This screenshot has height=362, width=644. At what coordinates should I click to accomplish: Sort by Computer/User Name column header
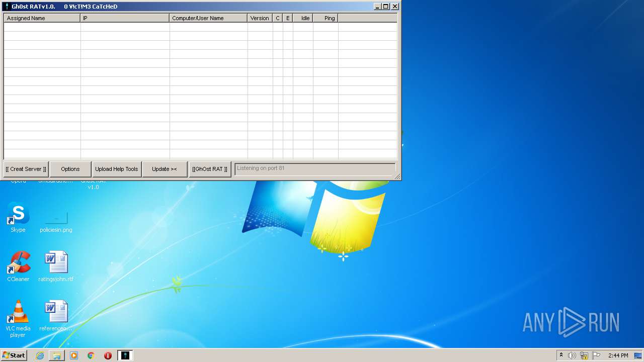[208, 18]
